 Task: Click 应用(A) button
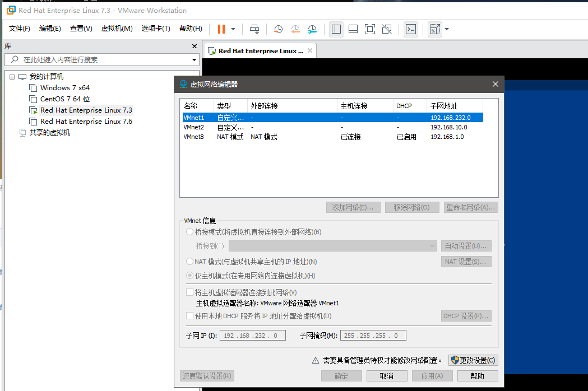click(432, 376)
